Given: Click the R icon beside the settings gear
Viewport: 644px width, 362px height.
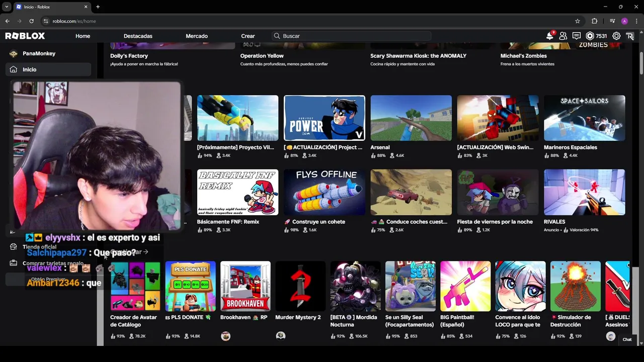Looking at the screenshot, I should coord(630,36).
